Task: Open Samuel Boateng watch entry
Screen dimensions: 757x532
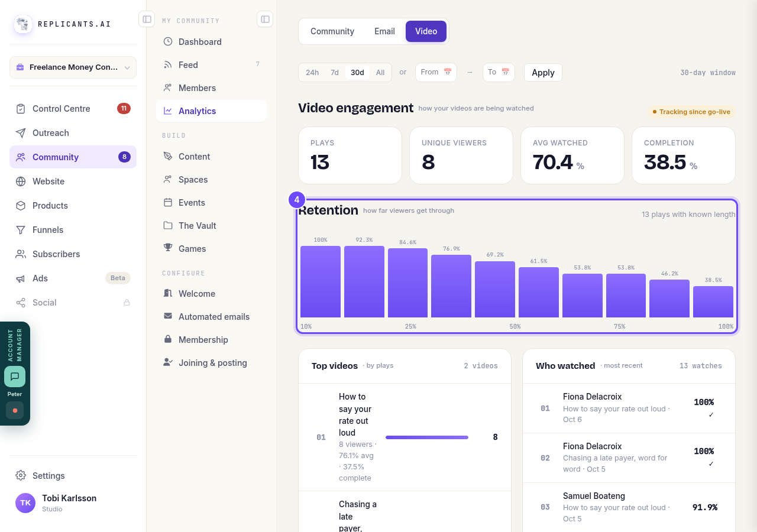Action: (x=629, y=507)
